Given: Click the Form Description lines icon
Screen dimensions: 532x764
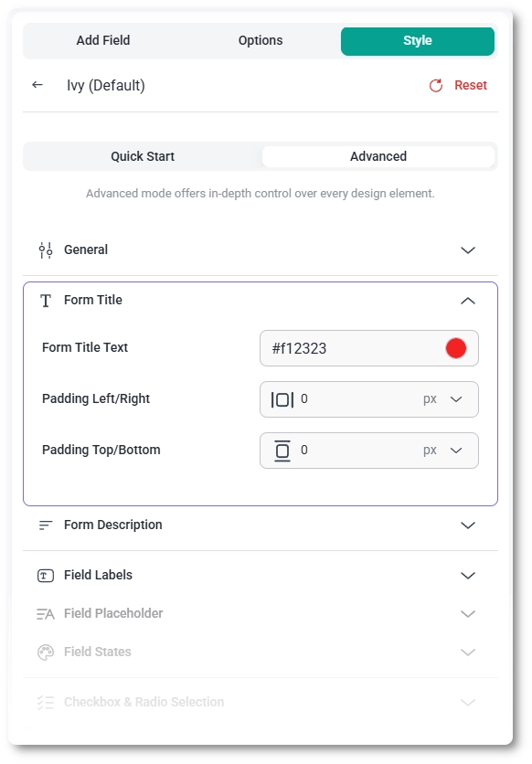Looking at the screenshot, I should tap(43, 525).
